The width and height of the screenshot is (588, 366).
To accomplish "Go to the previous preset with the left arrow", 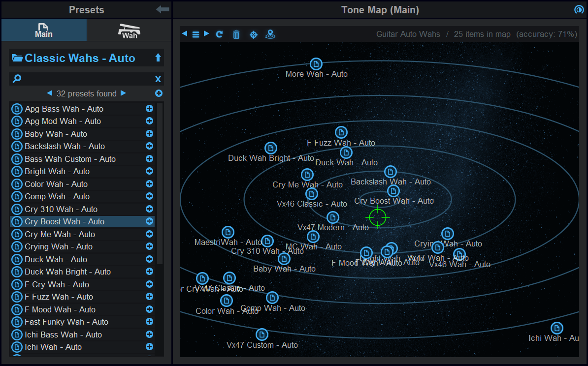I will coord(50,93).
